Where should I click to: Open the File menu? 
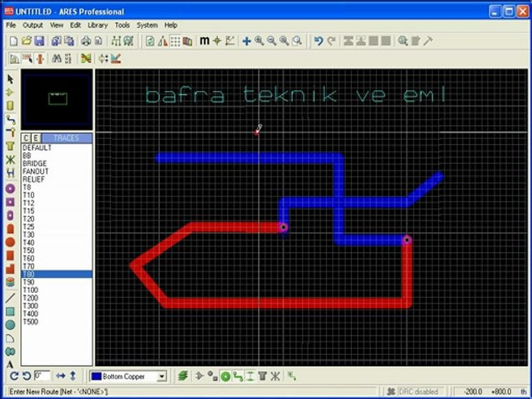tap(11, 25)
